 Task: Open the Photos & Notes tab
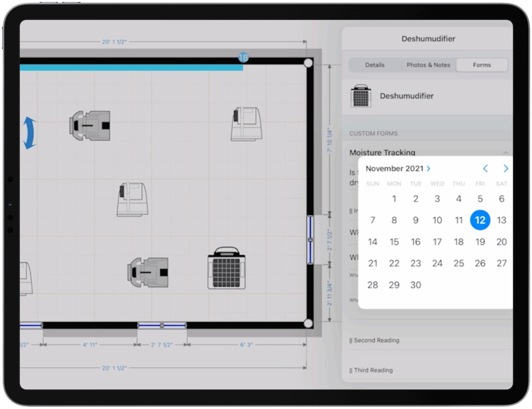pos(428,65)
